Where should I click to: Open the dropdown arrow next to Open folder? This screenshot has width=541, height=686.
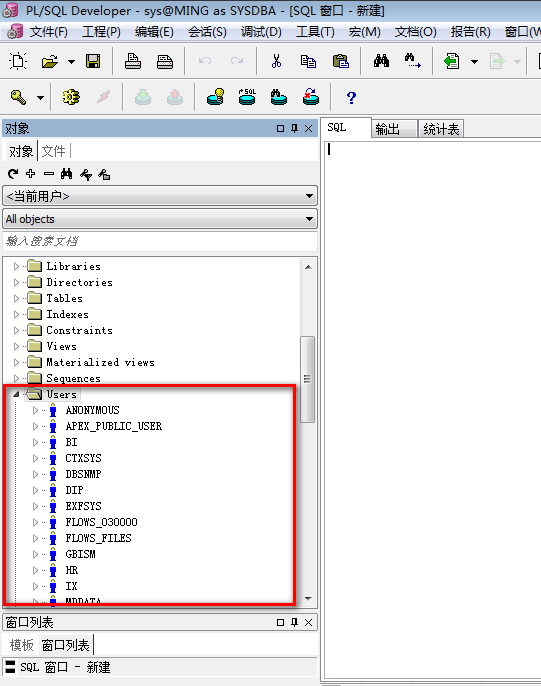point(71,62)
